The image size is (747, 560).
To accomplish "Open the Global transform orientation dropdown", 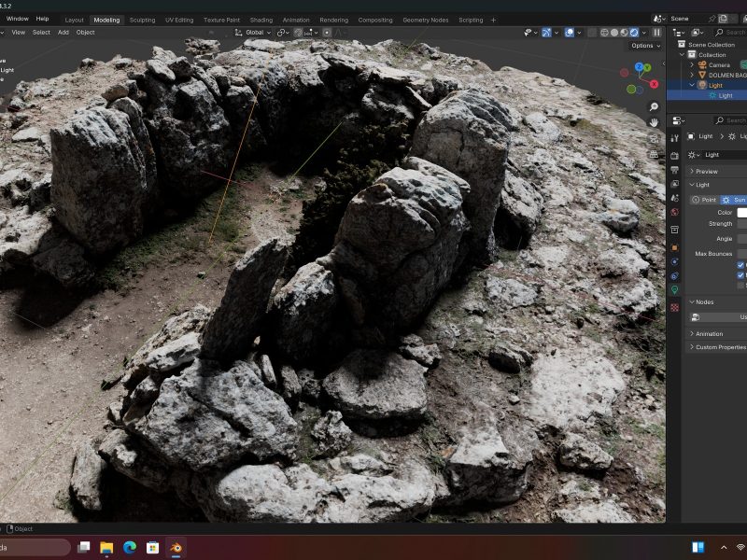I will click(252, 33).
